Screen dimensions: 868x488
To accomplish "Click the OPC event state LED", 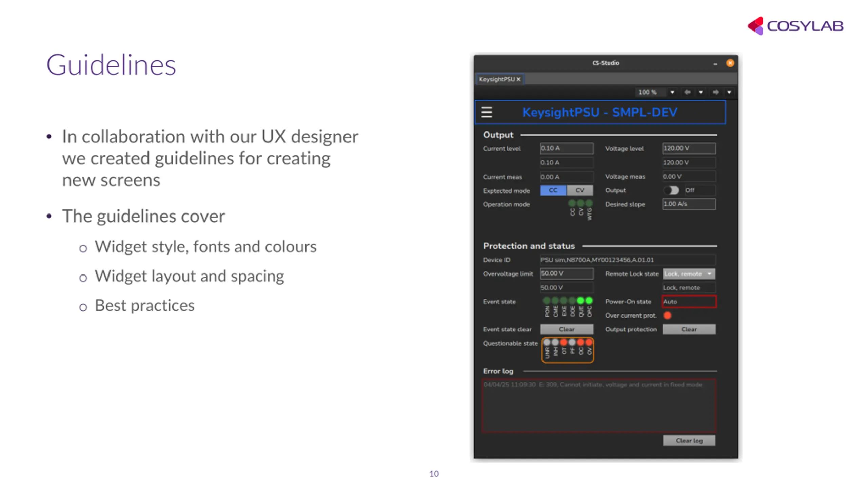I will click(x=589, y=301).
